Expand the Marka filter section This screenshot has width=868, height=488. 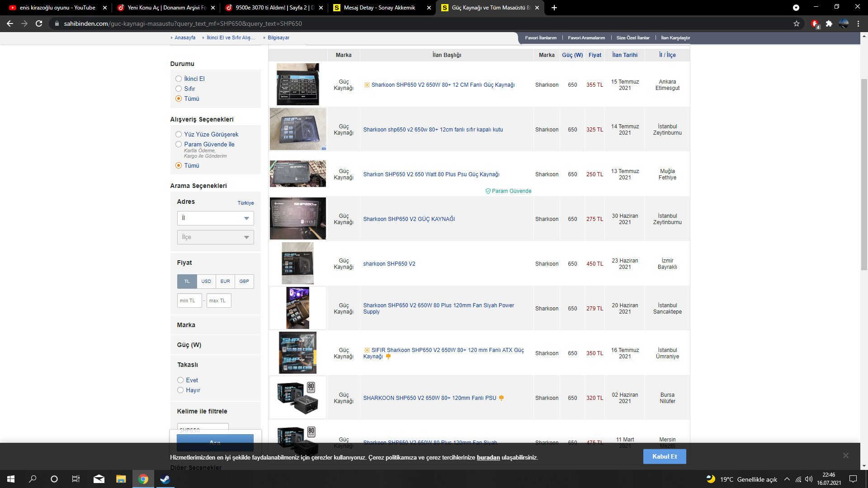pos(216,325)
